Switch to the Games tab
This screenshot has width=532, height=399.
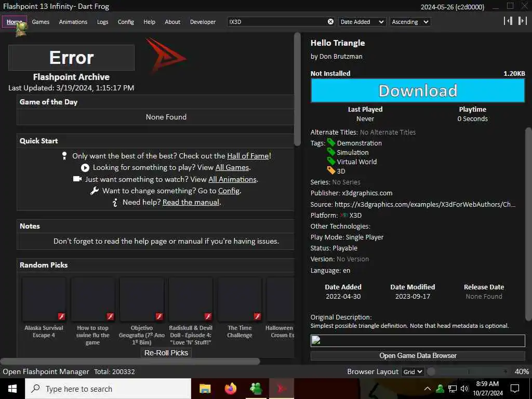click(x=41, y=22)
